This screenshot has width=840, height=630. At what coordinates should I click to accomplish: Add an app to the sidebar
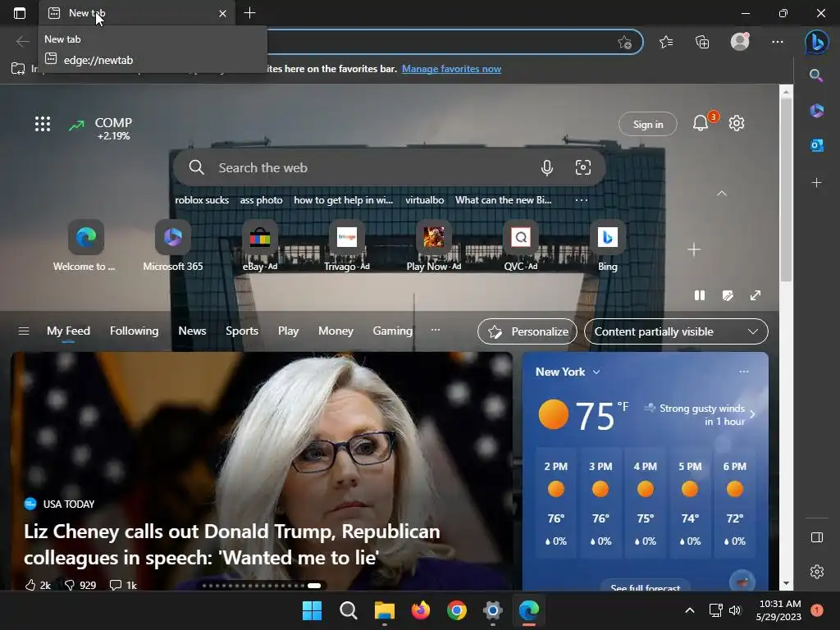pyautogui.click(x=816, y=183)
